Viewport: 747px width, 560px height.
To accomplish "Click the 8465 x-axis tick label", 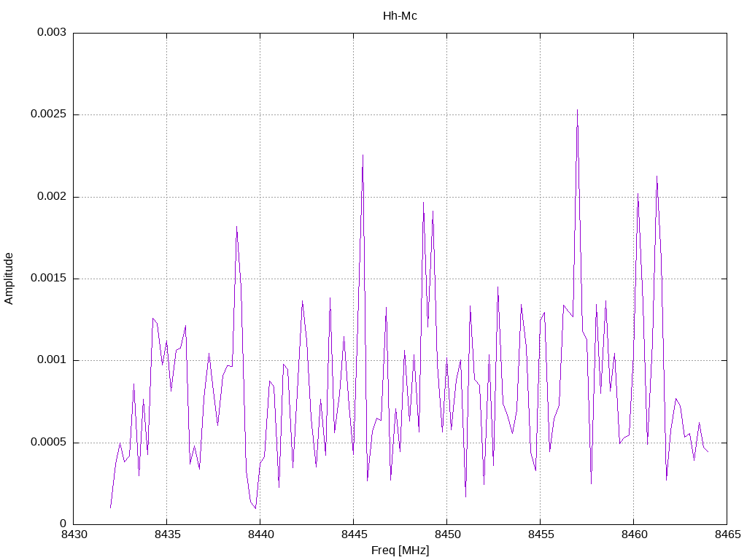I will [727, 534].
